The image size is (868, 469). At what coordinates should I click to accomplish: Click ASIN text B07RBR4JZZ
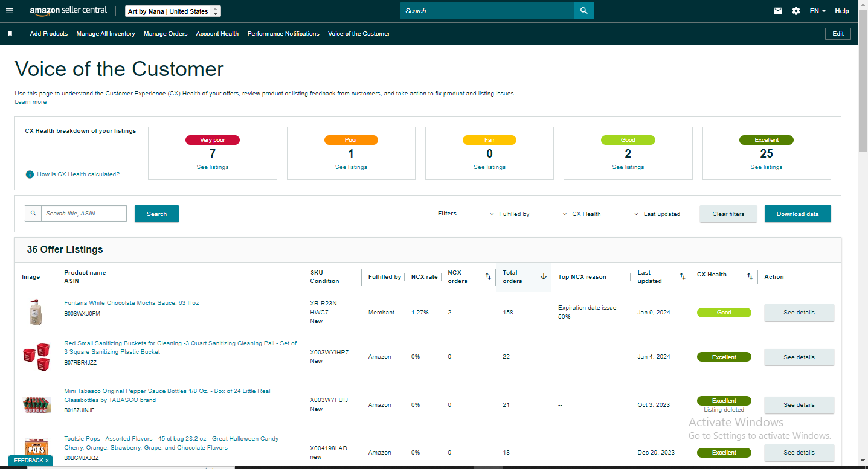(80, 363)
